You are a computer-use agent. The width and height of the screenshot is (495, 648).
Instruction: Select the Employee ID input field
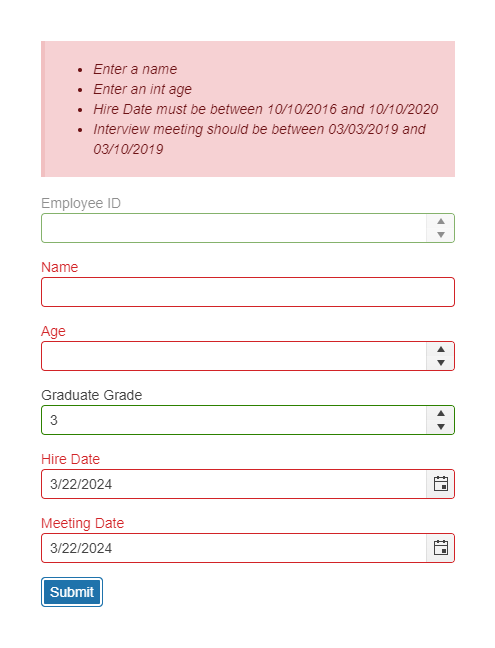click(234, 228)
